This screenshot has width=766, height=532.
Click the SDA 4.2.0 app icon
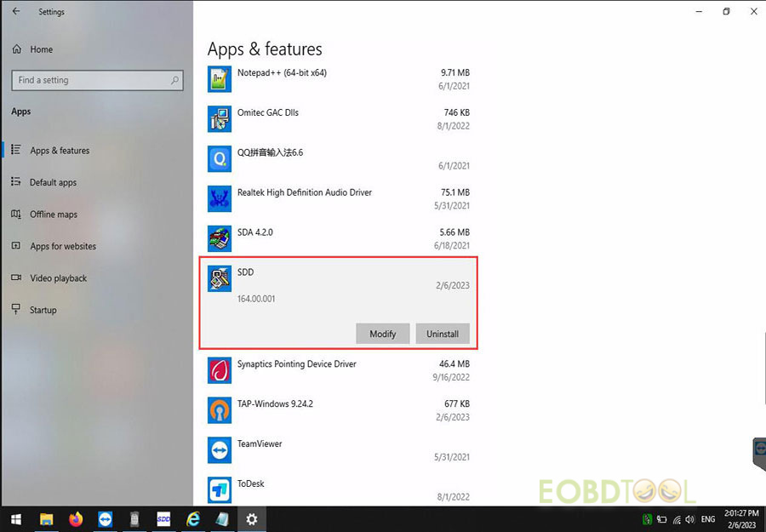point(220,238)
